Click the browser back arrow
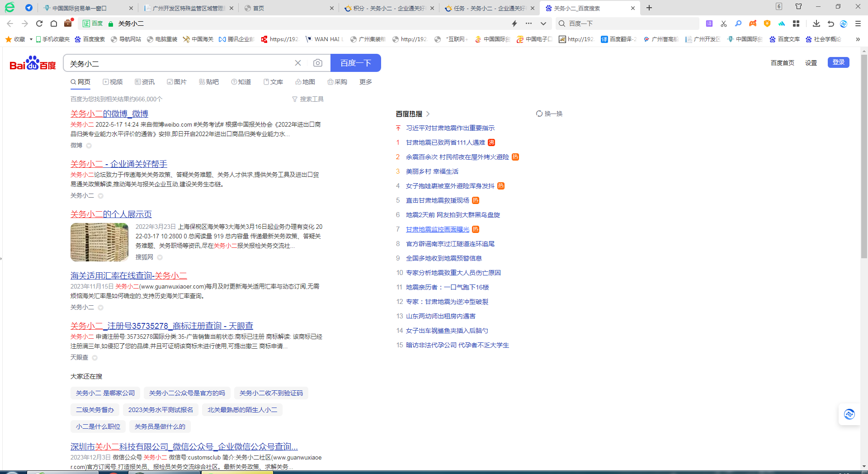Screen dimensions: 868x474 tap(10, 24)
